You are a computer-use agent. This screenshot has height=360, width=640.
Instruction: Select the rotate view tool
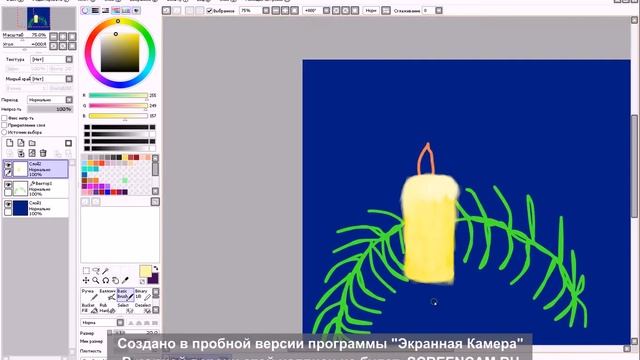tap(106, 280)
